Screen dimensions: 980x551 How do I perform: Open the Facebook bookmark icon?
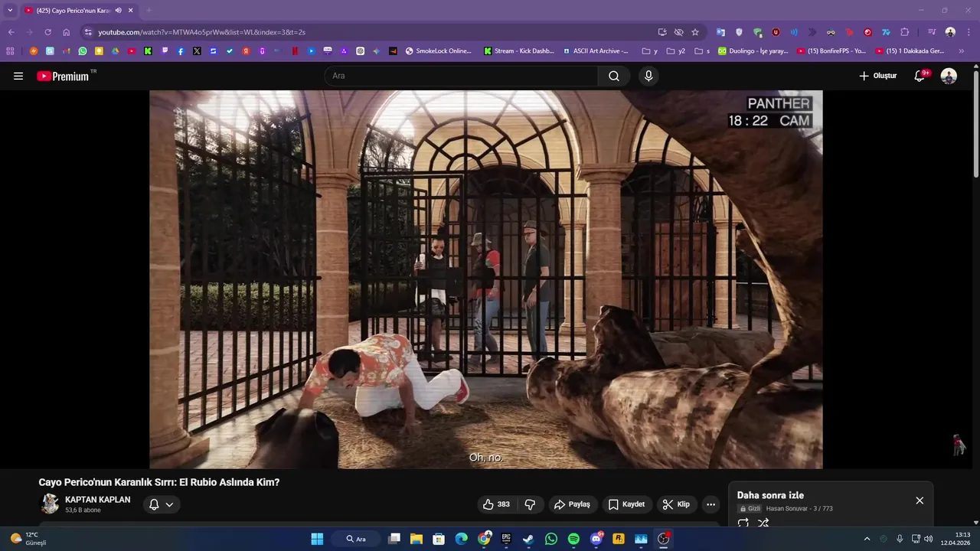[x=181, y=51]
